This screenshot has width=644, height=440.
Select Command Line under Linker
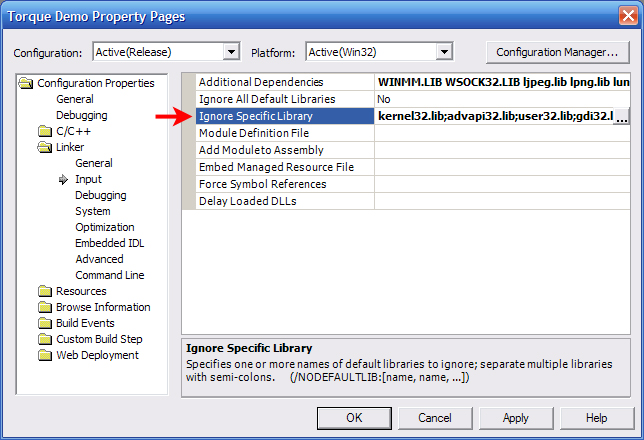[110, 276]
